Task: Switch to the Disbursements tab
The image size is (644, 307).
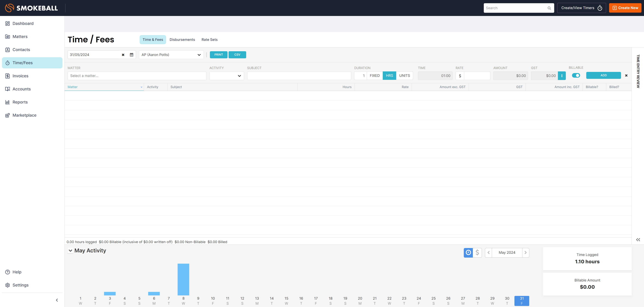Action: click(182, 39)
